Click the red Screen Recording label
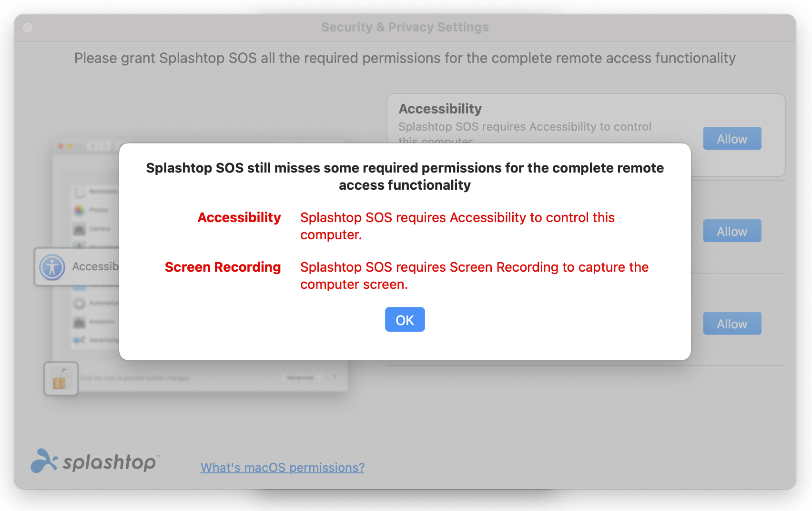The height and width of the screenshot is (511, 812). click(x=223, y=267)
